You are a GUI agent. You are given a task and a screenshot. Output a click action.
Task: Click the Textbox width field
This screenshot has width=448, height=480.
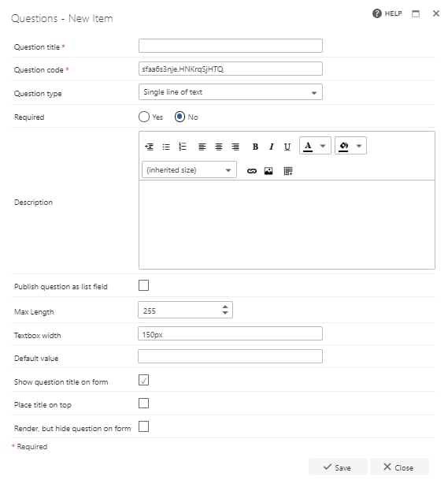click(230, 333)
